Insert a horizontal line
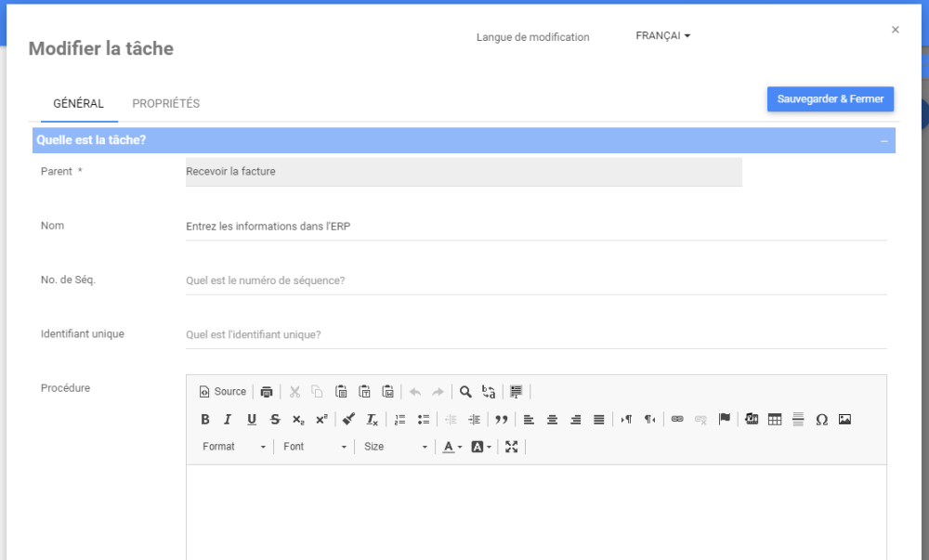Viewport: 929px width, 560px height. point(799,419)
